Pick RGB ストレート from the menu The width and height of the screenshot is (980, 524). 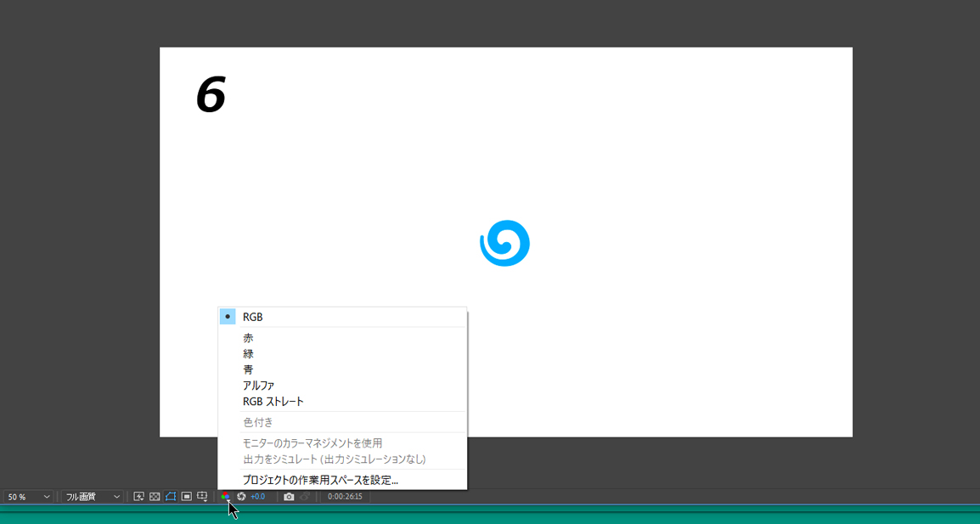pyautogui.click(x=273, y=402)
